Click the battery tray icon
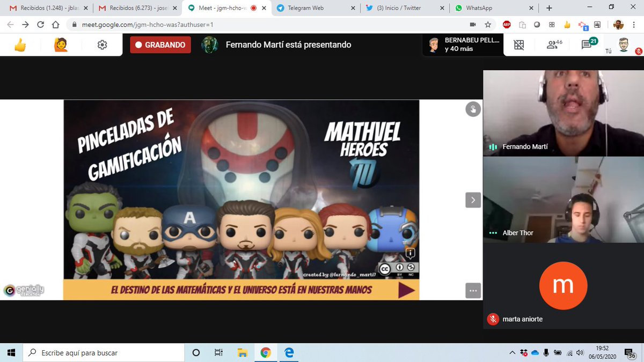 558,352
